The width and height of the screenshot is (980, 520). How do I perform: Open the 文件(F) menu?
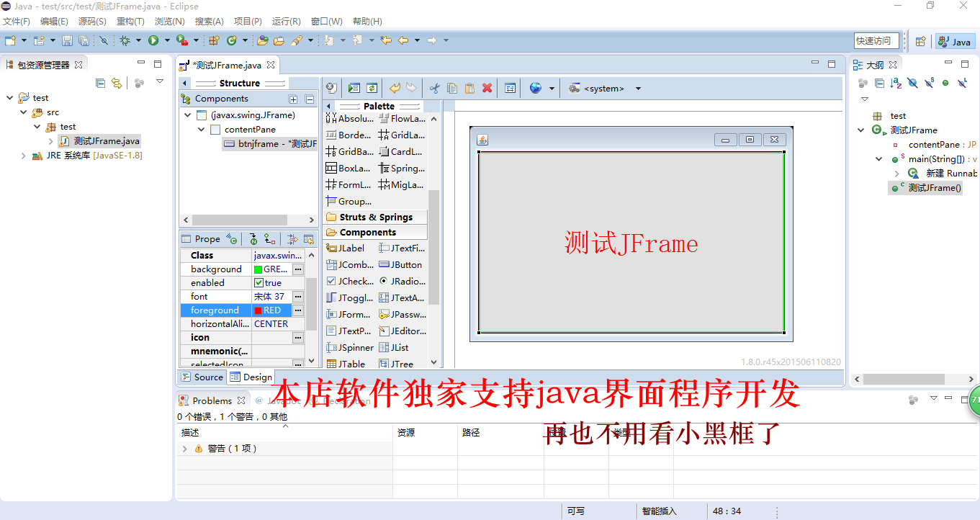(x=17, y=22)
